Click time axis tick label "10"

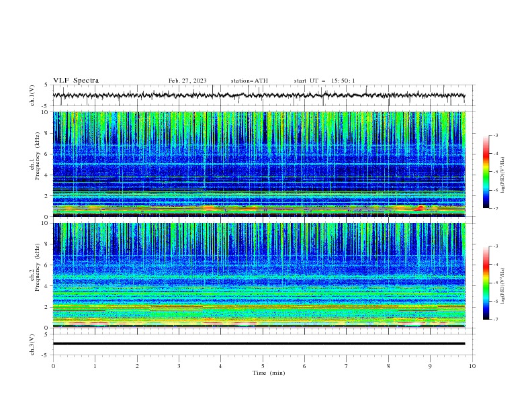[x=472, y=366]
